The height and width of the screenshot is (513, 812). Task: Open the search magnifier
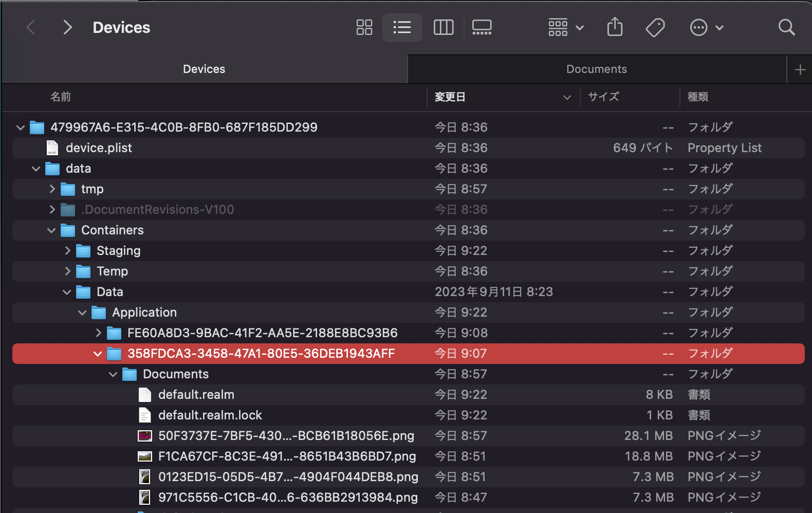[786, 27]
